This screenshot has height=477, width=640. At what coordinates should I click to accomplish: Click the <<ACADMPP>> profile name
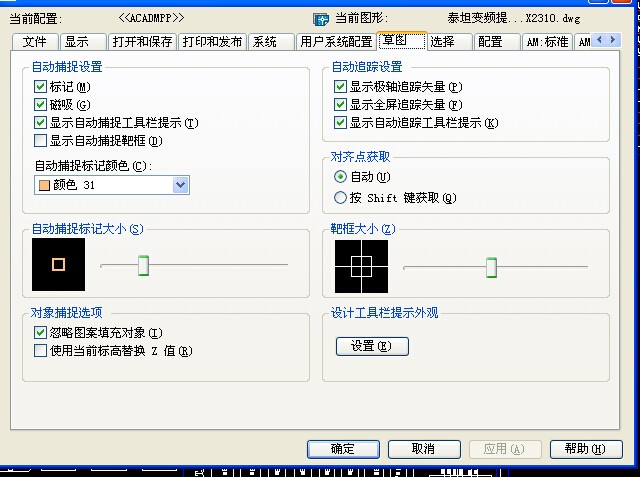tap(151, 18)
